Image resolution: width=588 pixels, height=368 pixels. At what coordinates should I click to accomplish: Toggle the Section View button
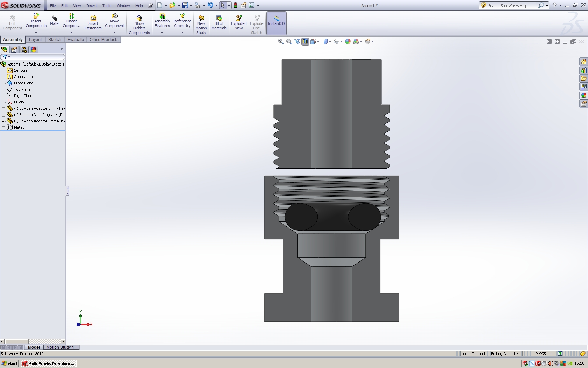[305, 41]
